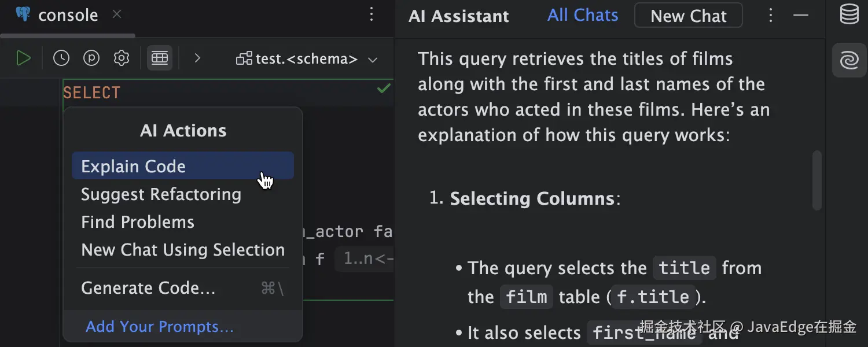
Task: Select Suggest Refactoring action
Action: 161,194
